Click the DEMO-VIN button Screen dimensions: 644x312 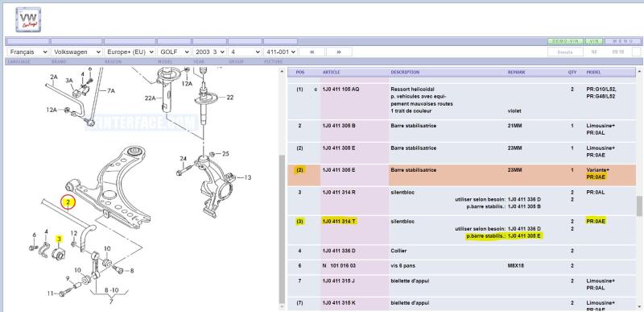[565, 41]
